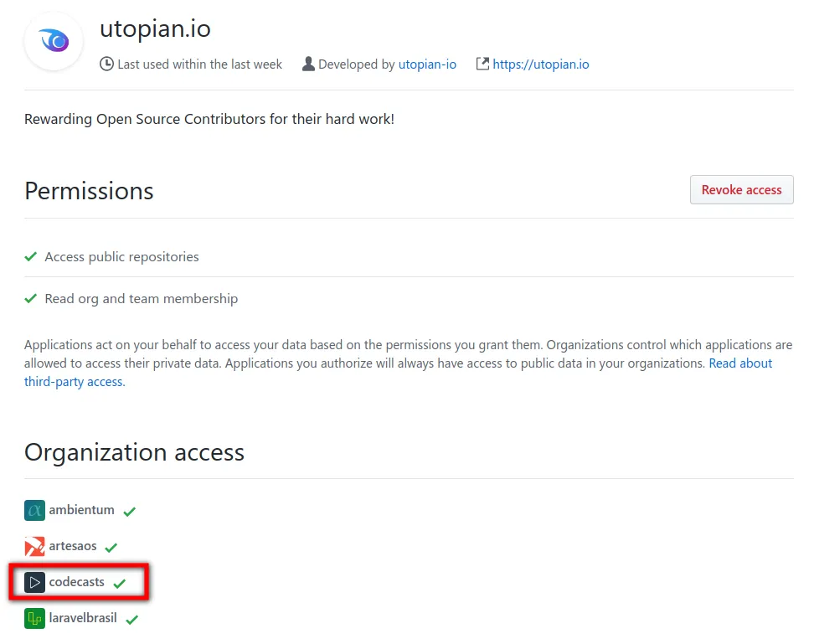This screenshot has width=814, height=644.
Task: Visit the https://utopian.io website link
Action: click(x=540, y=64)
